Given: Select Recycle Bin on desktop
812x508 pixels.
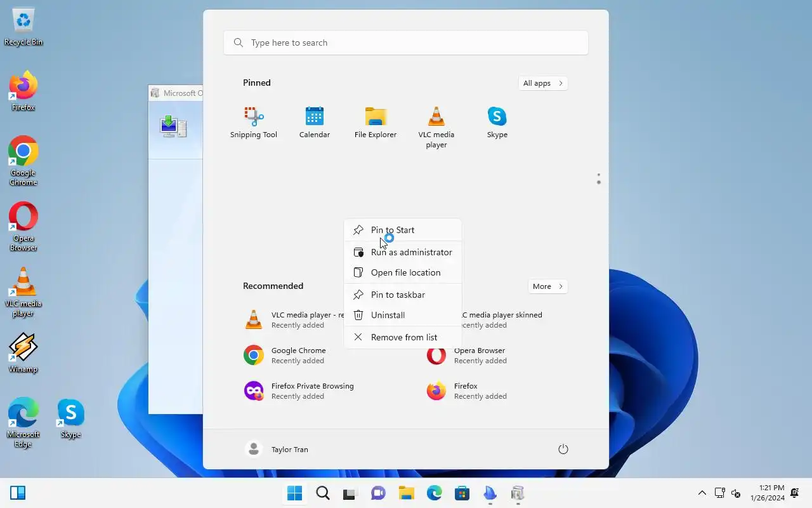Looking at the screenshot, I should pos(23,27).
